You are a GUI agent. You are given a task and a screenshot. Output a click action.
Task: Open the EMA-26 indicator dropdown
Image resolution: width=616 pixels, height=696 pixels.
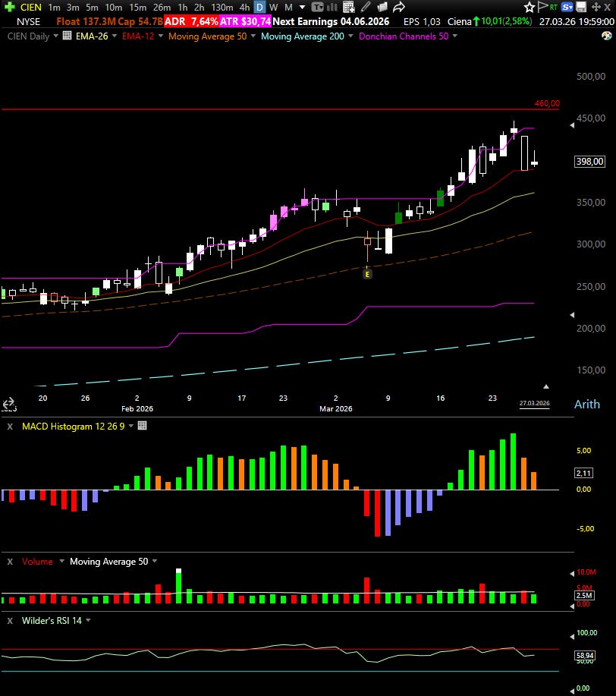115,36
